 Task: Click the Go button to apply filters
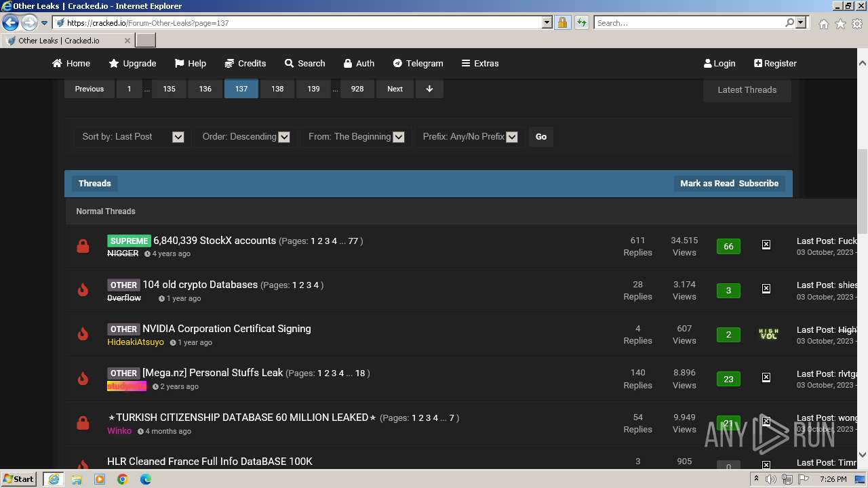[x=541, y=136]
